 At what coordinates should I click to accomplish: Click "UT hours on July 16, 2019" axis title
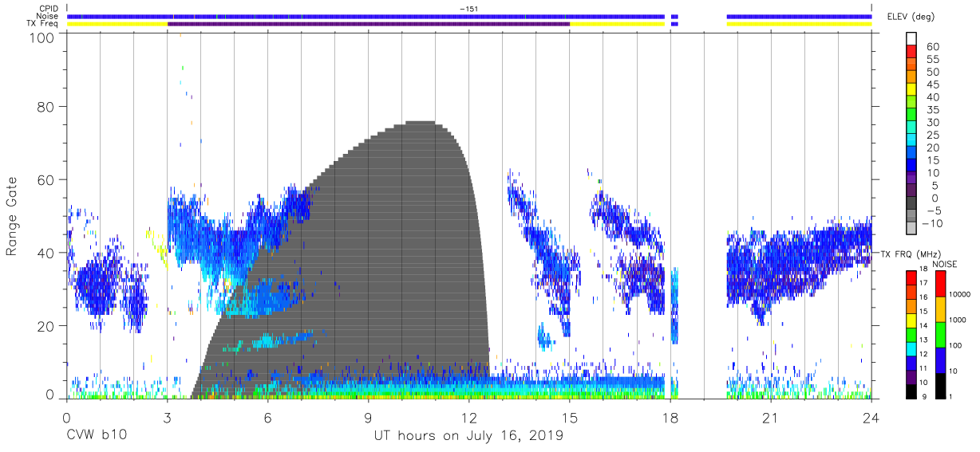point(468,435)
